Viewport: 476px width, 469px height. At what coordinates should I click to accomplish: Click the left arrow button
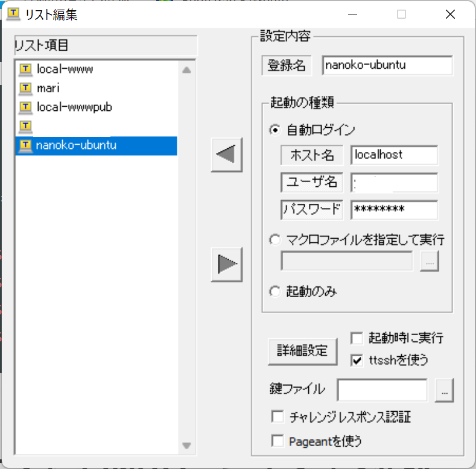(227, 155)
